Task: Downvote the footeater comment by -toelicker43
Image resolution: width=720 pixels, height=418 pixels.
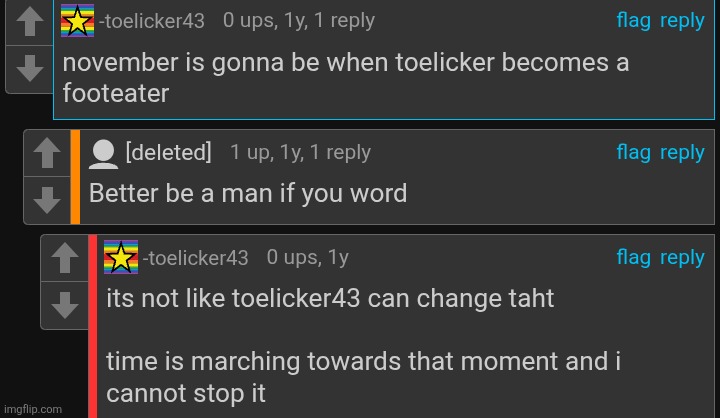Action: point(30,69)
